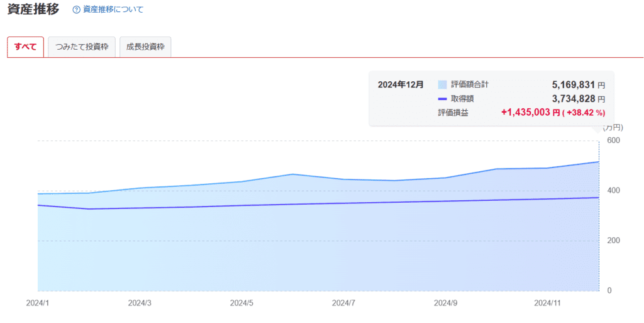This screenshot has width=644, height=323.
Task: Click the 資産推移 page heading
Action: point(33,9)
